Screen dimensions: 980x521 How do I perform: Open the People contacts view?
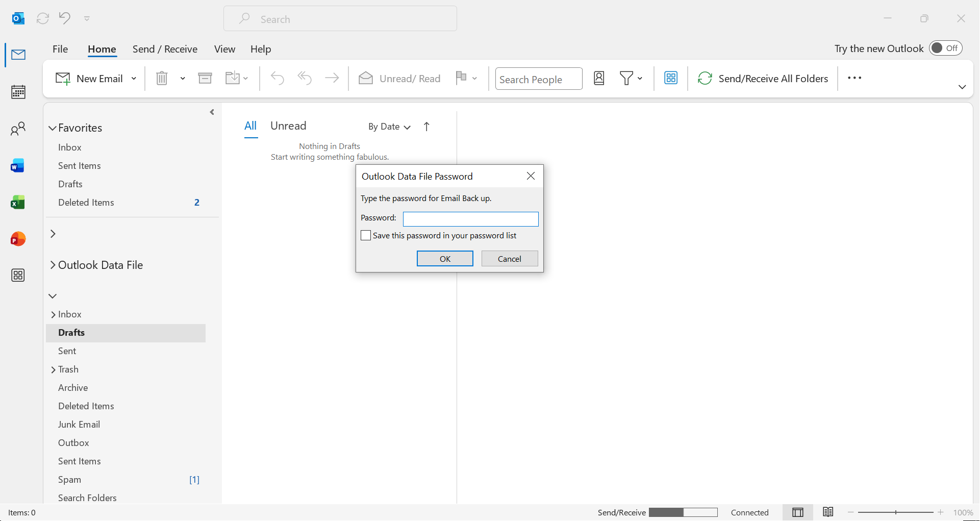18,129
